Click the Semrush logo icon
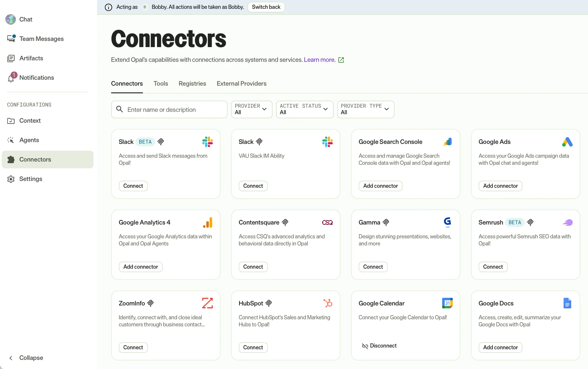Image resolution: width=588 pixels, height=369 pixels. [567, 222]
